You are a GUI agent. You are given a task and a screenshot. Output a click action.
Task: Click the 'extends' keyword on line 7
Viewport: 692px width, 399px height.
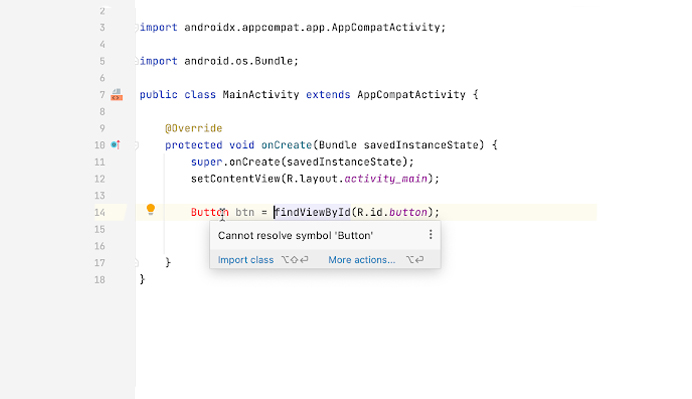coord(328,94)
